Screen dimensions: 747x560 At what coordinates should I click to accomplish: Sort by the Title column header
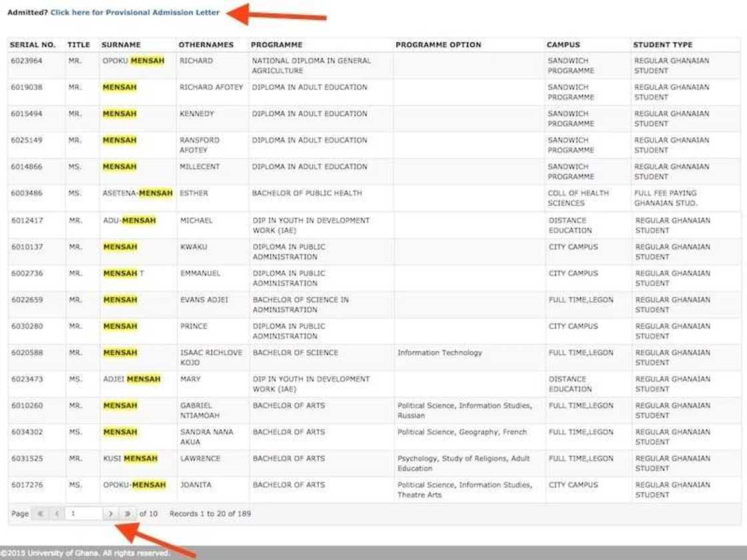[79, 45]
